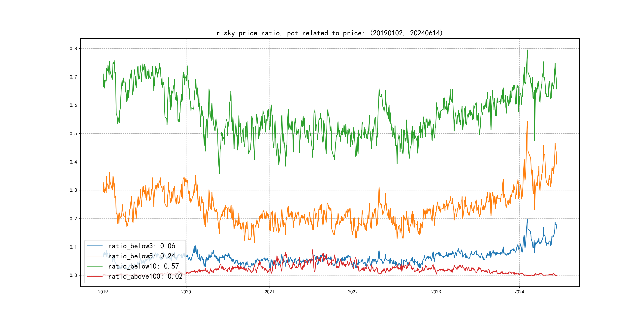
Task: Click the 0.8 y-axis tick label
Action: click(73, 48)
